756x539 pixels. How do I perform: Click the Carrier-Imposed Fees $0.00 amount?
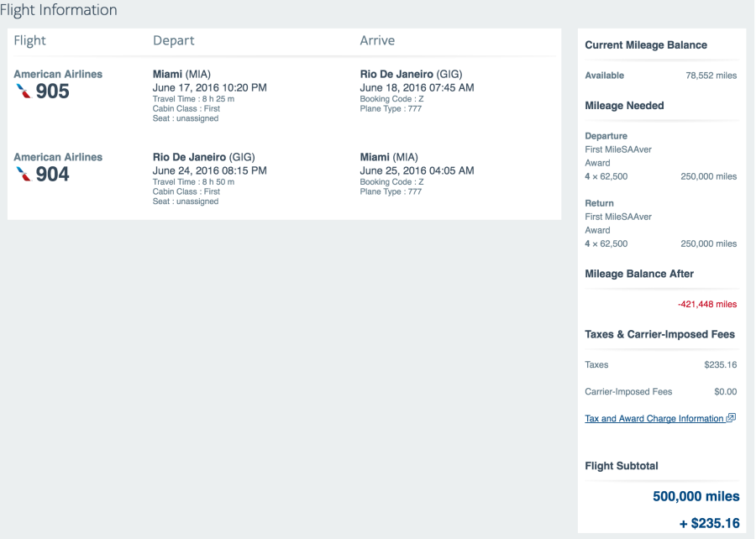click(723, 391)
